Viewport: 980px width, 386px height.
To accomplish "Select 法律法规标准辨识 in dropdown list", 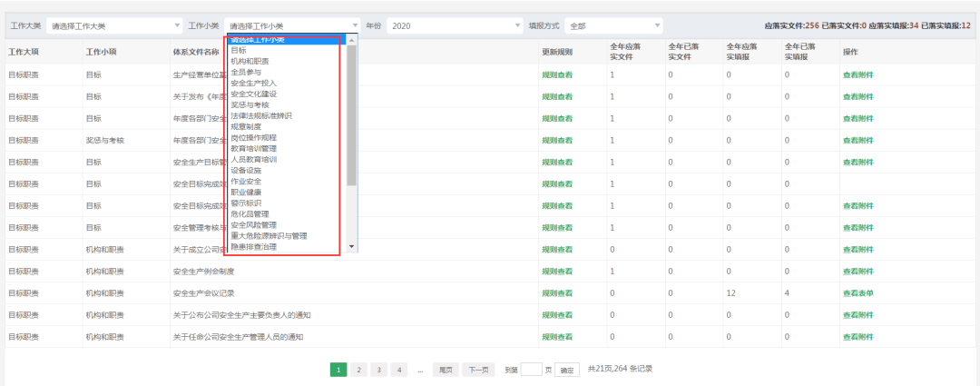I will coord(261,115).
